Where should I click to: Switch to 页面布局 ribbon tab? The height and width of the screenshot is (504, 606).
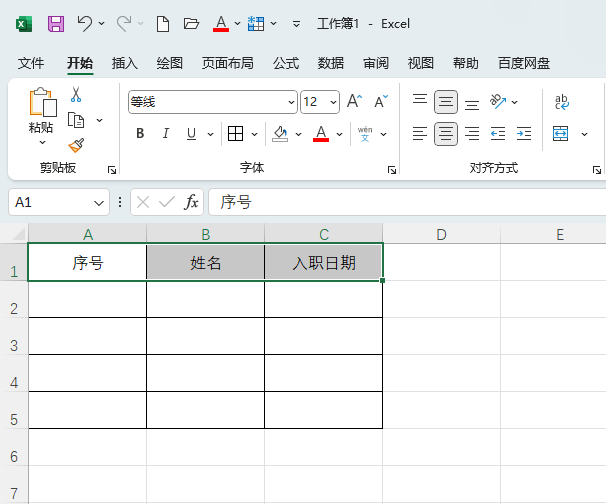tap(228, 63)
